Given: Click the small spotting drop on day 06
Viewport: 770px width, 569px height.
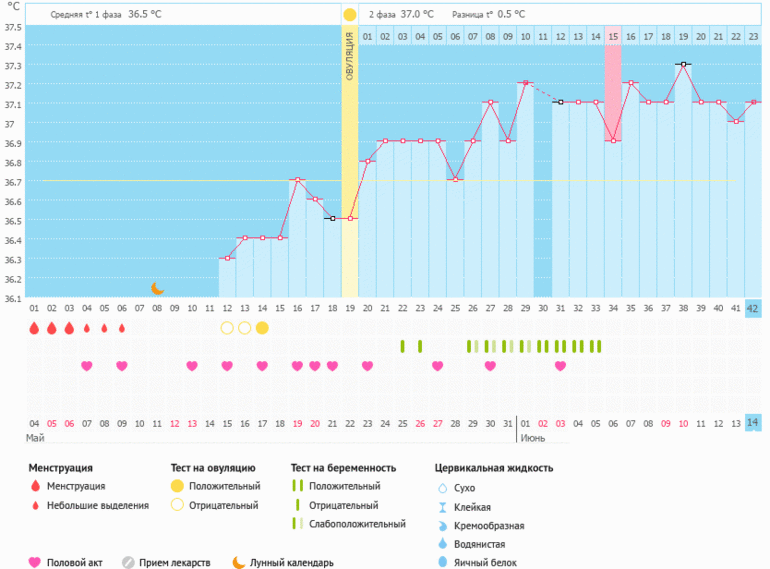Looking at the screenshot, I should click(122, 328).
